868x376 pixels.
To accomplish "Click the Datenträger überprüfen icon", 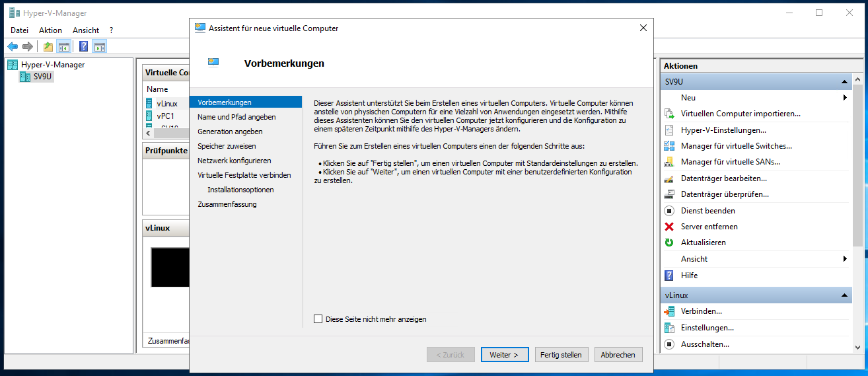I will tap(669, 194).
